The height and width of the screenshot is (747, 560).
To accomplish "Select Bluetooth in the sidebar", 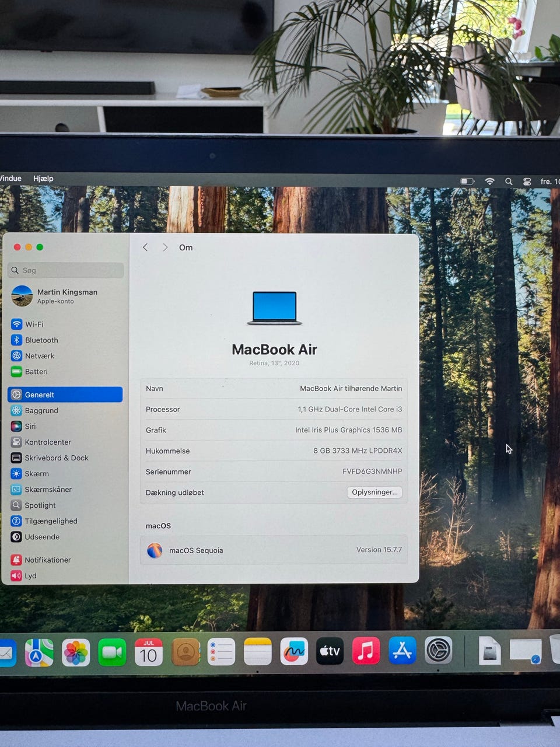I will [x=65, y=340].
